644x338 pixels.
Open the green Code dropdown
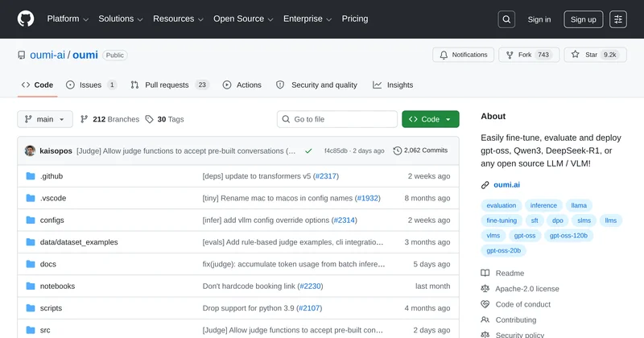point(430,119)
